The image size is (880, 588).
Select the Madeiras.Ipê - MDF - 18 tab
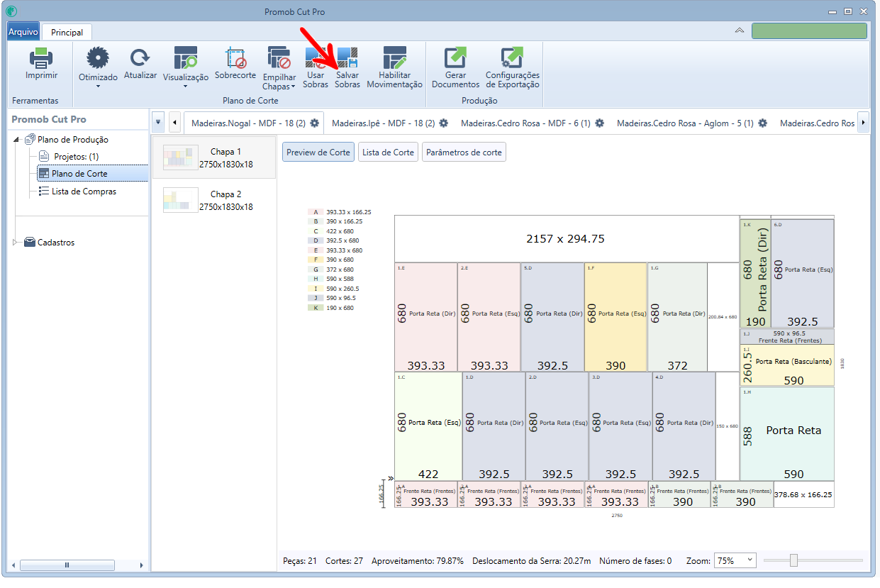click(x=389, y=123)
